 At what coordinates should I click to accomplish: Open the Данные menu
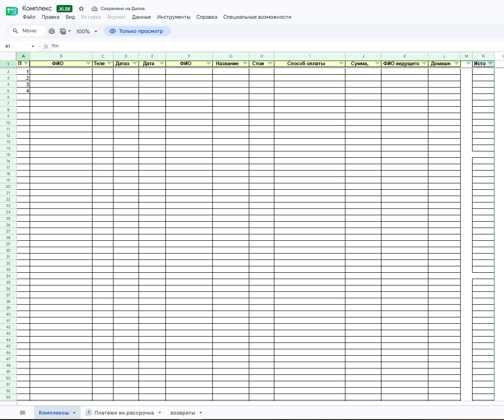pos(141,17)
